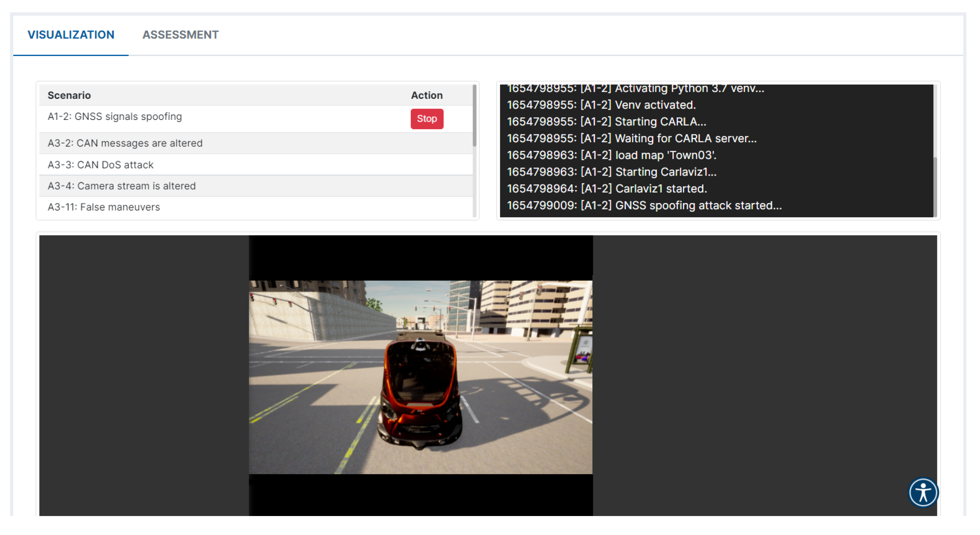Click the GNSS spoofing attack started log line
Screen dimensions: 980x535
(x=644, y=206)
